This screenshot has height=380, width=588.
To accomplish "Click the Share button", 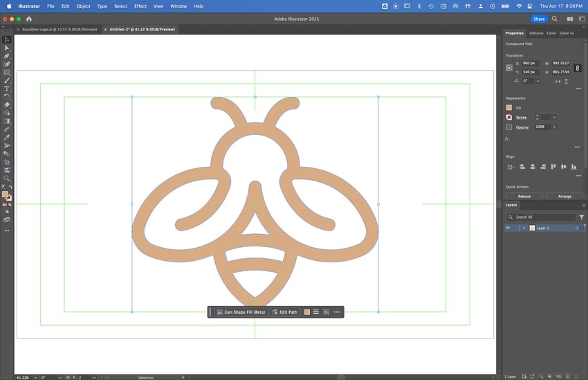I will pos(539,19).
